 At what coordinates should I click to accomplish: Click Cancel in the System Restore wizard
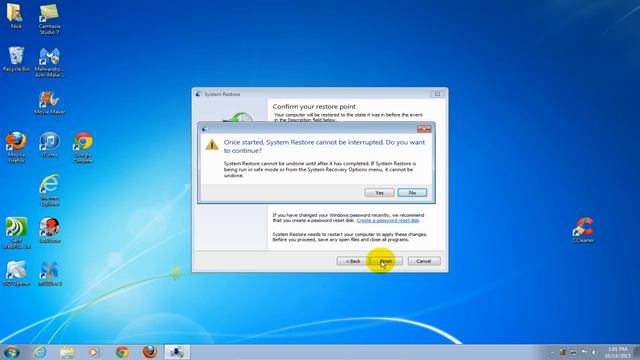(x=424, y=261)
